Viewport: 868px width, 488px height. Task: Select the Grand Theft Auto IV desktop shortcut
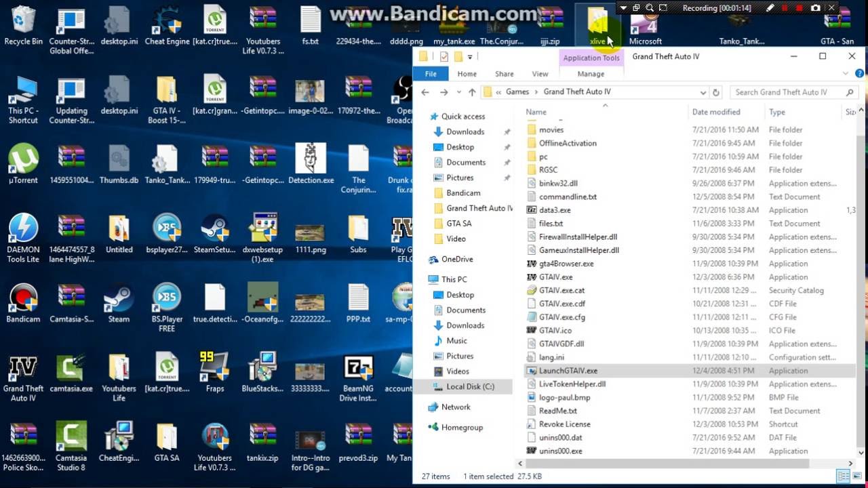23,378
